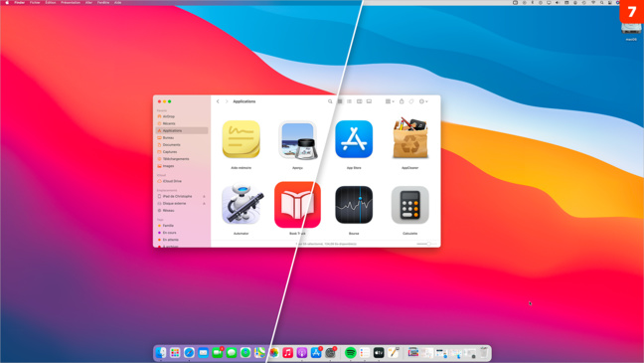
Task: Open App Store from the Dock
Action: 316,352
